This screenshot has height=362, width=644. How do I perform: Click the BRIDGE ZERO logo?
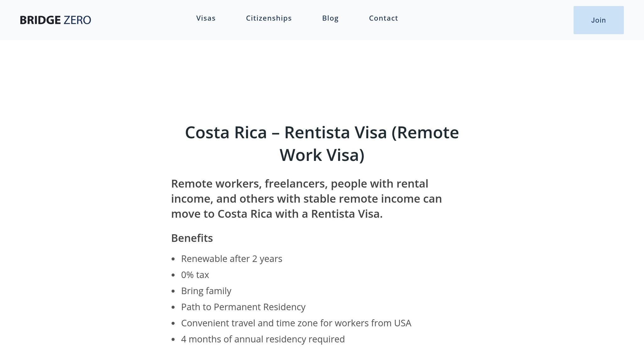tap(55, 19)
